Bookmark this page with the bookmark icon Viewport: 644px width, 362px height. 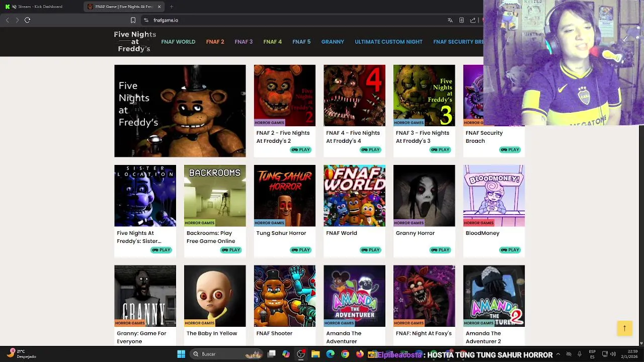point(133,20)
